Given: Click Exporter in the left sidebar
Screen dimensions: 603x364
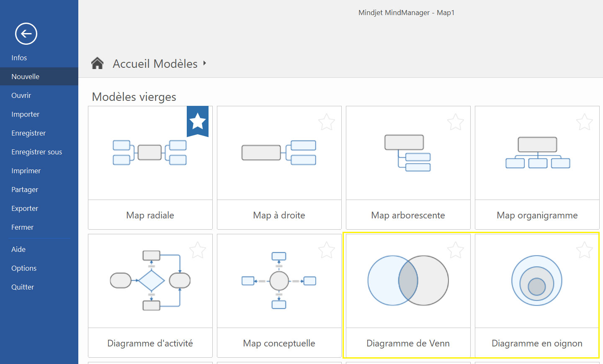Looking at the screenshot, I should pos(25,208).
